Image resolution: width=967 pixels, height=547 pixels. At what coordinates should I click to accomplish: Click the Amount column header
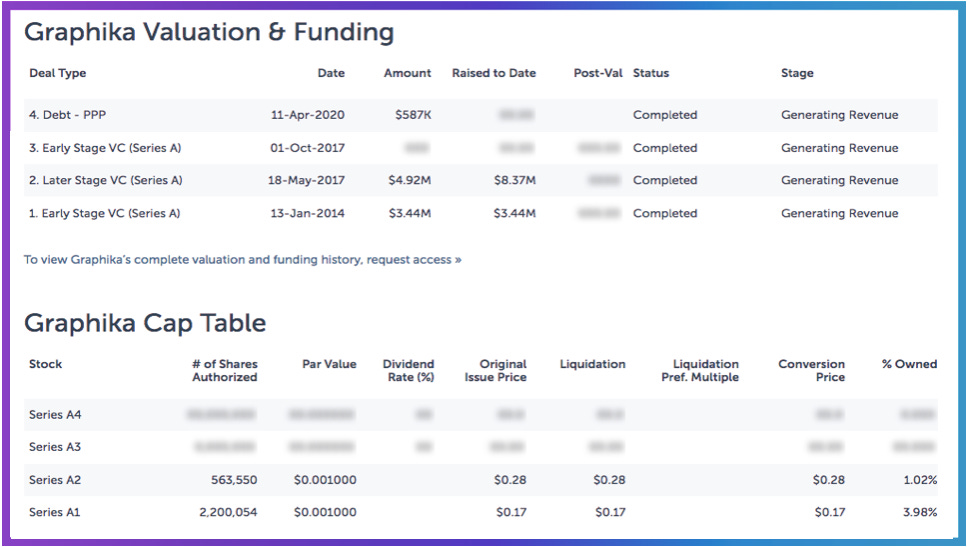[408, 73]
